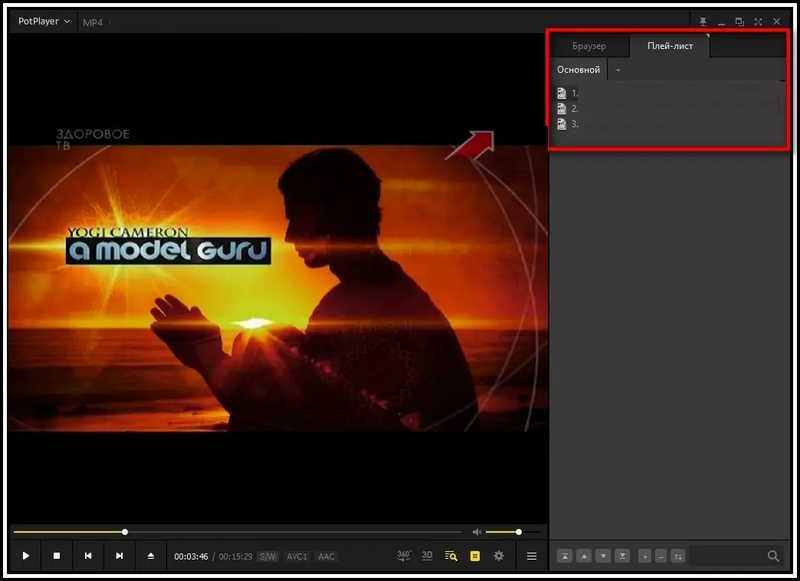Move playlist item to the bottom
This screenshot has height=581, width=800.
(622, 556)
